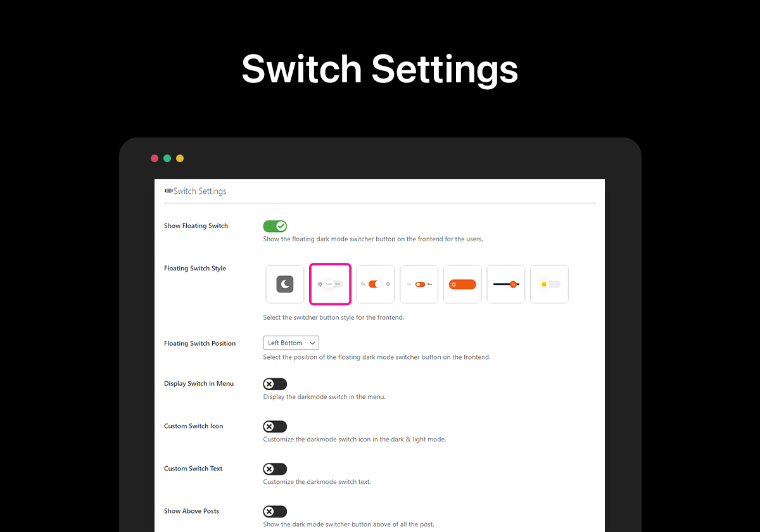The height and width of the screenshot is (532, 760).
Task: Enable Display Switch in Menu toggle
Action: click(x=275, y=384)
